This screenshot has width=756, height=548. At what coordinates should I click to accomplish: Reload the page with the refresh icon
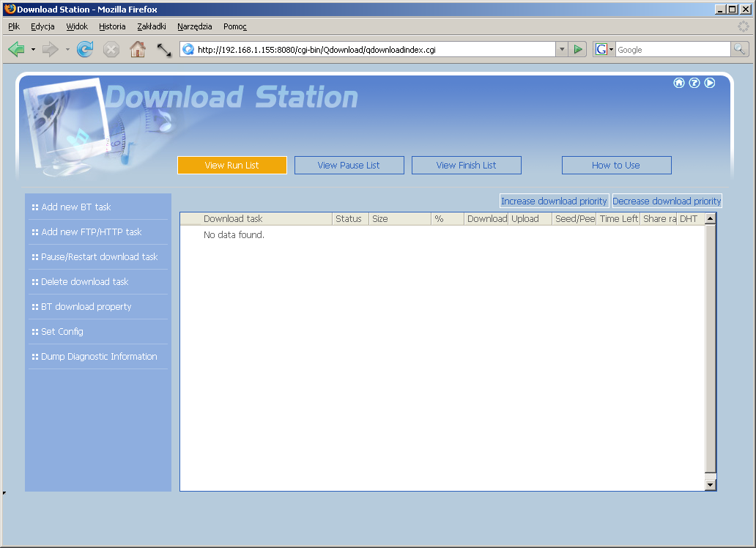85,49
